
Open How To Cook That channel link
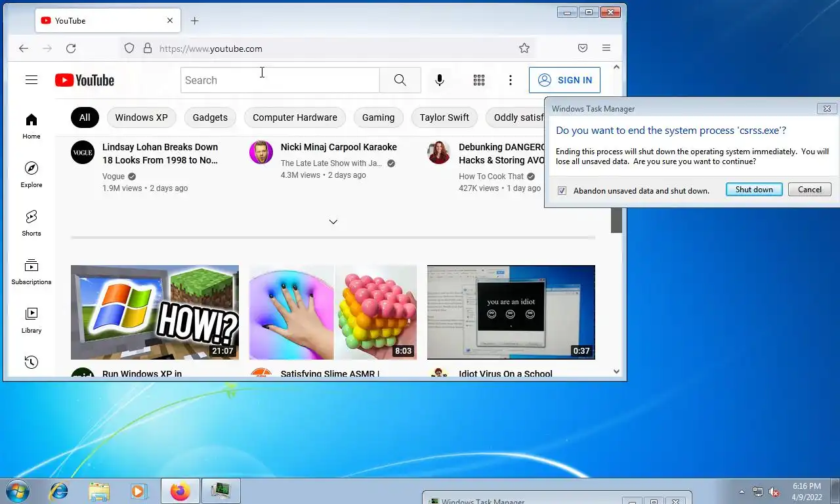[x=491, y=177]
